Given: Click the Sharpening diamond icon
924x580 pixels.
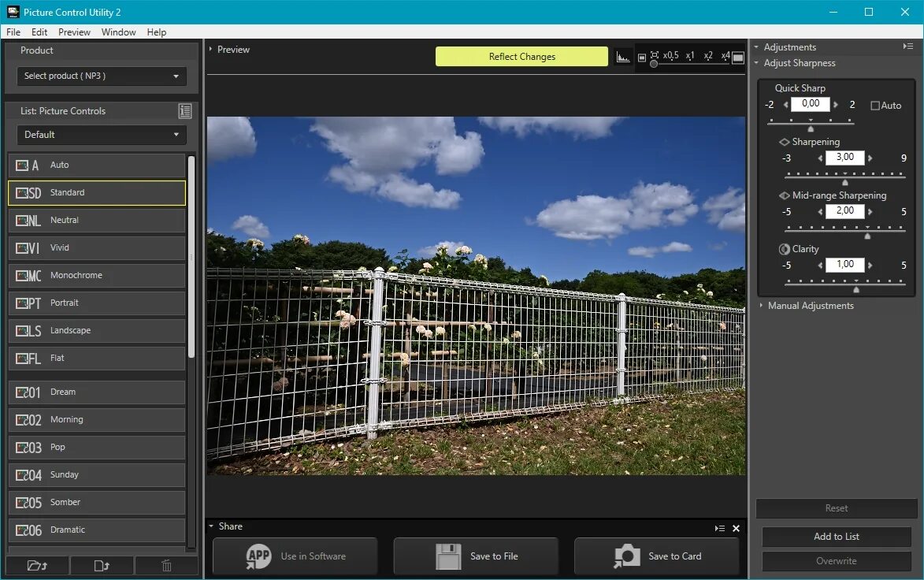Looking at the screenshot, I should point(785,142).
